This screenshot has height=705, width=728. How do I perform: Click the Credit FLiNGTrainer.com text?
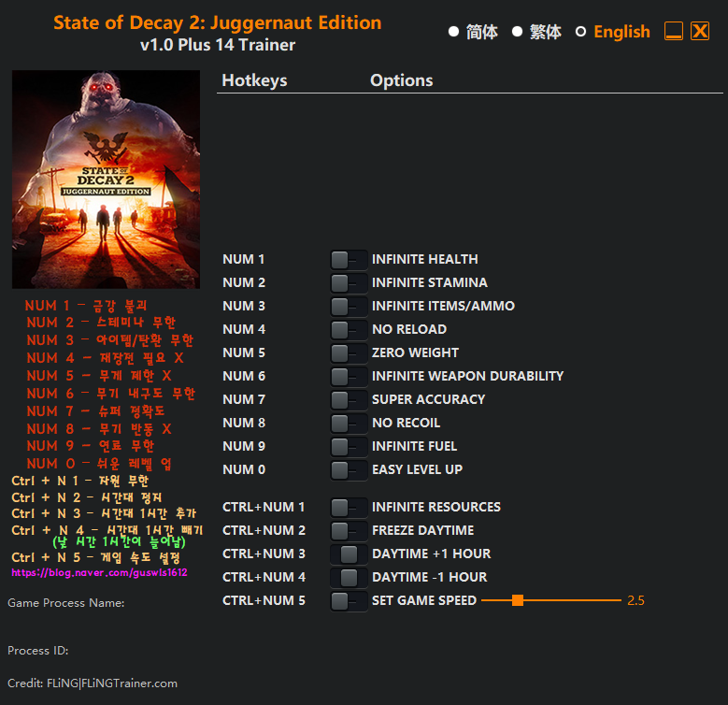click(93, 683)
